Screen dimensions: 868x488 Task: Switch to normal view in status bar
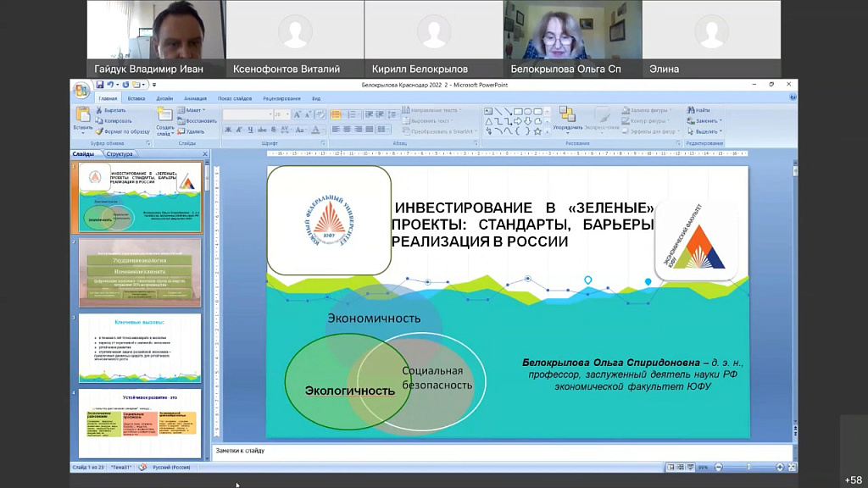670,468
